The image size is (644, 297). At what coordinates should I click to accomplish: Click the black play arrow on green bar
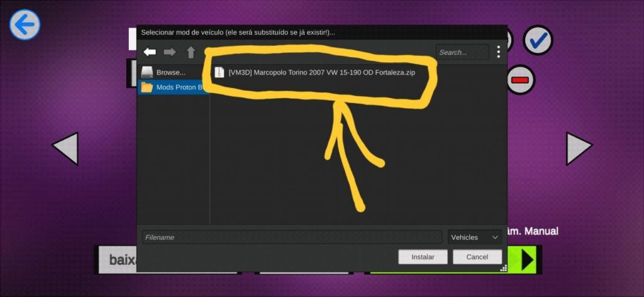pyautogui.click(x=527, y=260)
